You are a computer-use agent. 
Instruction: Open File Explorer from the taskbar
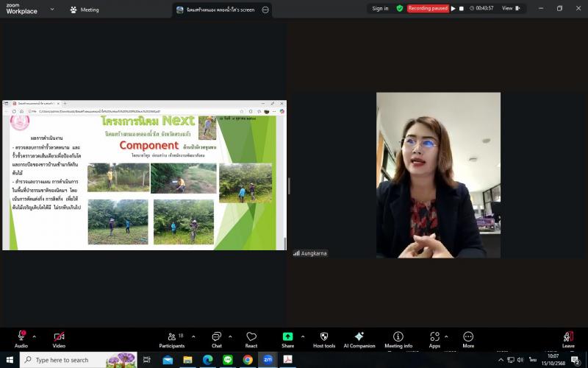click(187, 360)
